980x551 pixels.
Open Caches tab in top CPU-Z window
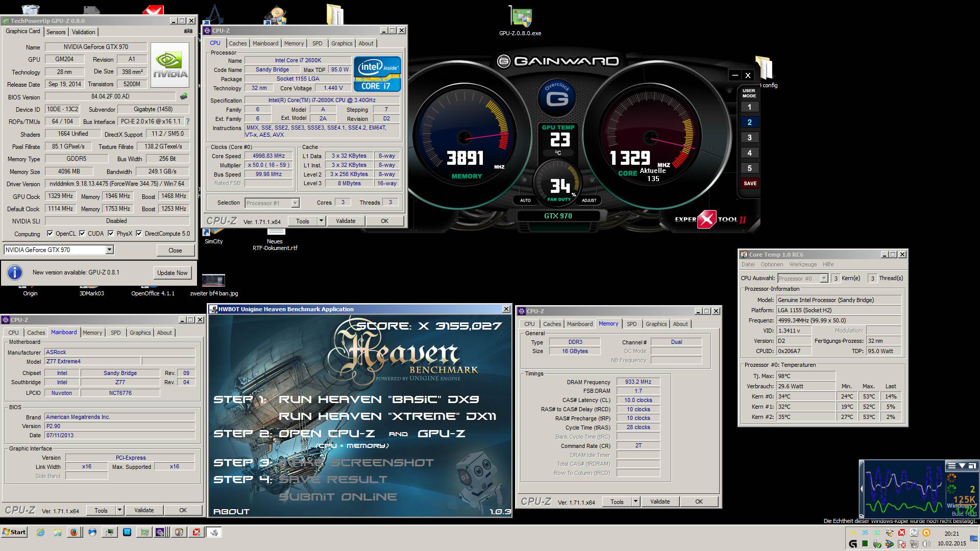(x=237, y=43)
